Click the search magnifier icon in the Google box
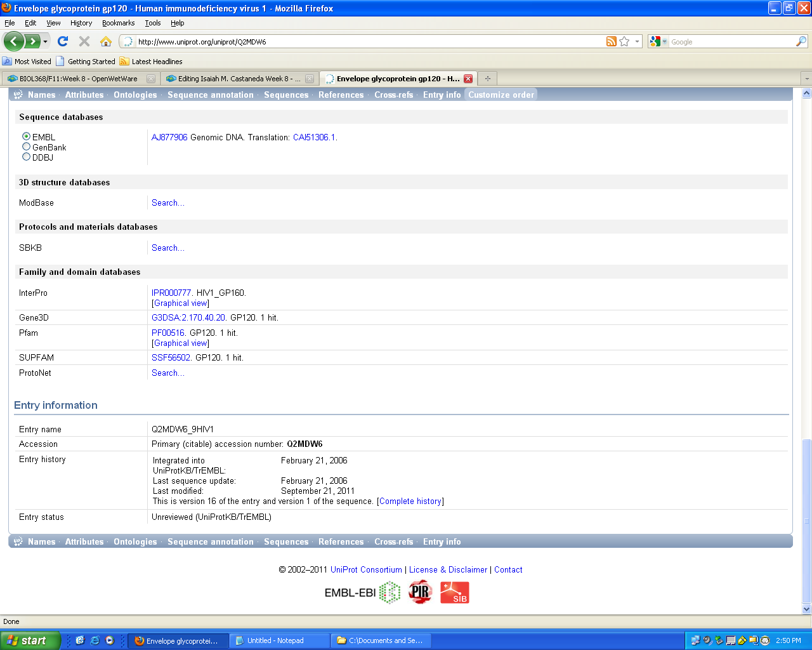Image resolution: width=812 pixels, height=650 pixels. click(x=801, y=41)
